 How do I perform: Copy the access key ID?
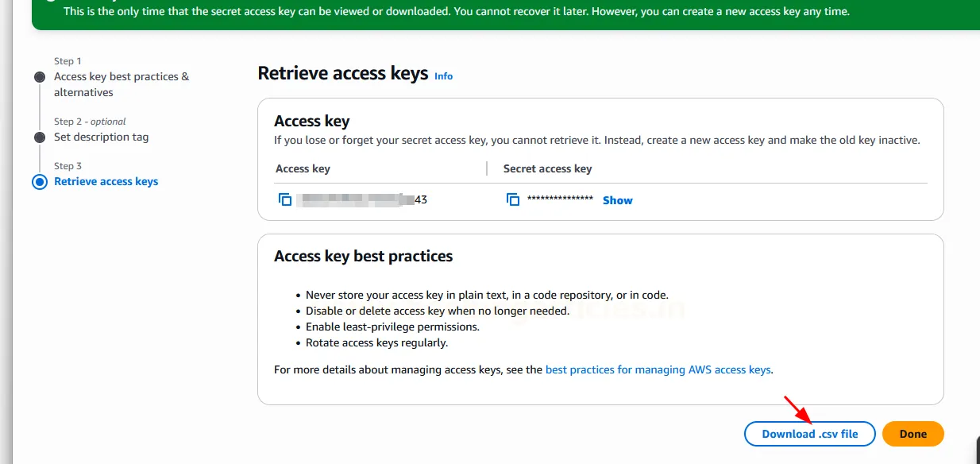click(x=285, y=199)
